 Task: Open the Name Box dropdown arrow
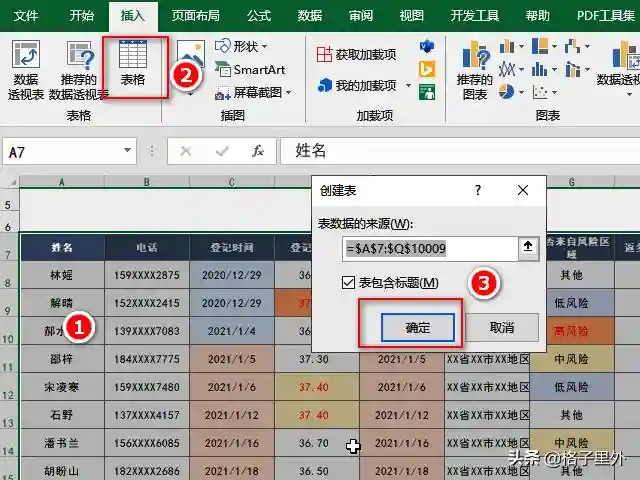click(x=127, y=151)
